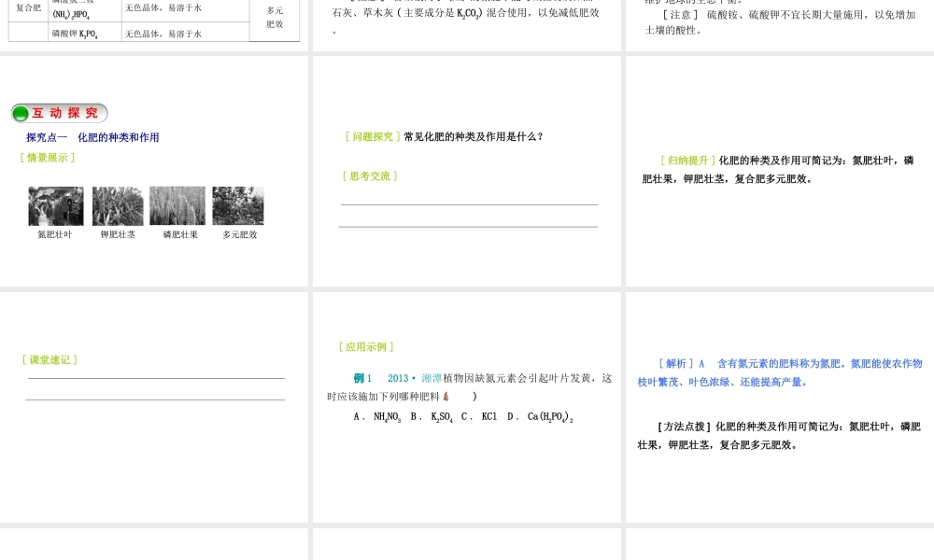This screenshot has width=934, height=560.
Task: Click the [方法点拨] label
Action: 685,427
